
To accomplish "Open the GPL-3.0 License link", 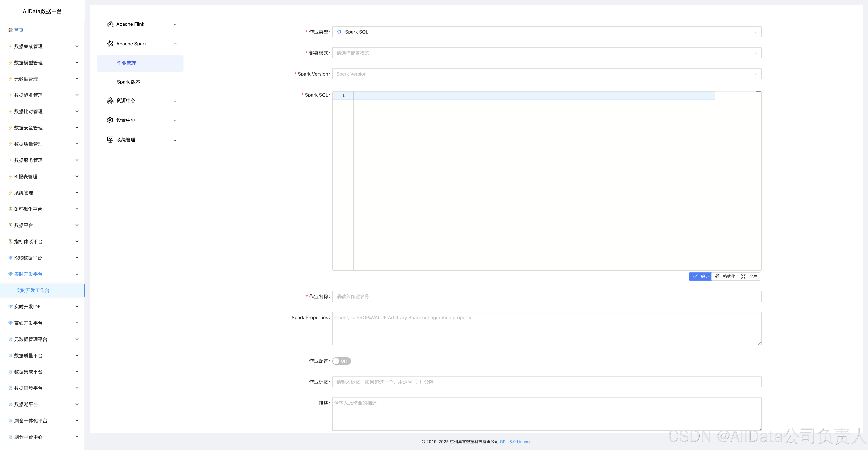I will 515,442.
